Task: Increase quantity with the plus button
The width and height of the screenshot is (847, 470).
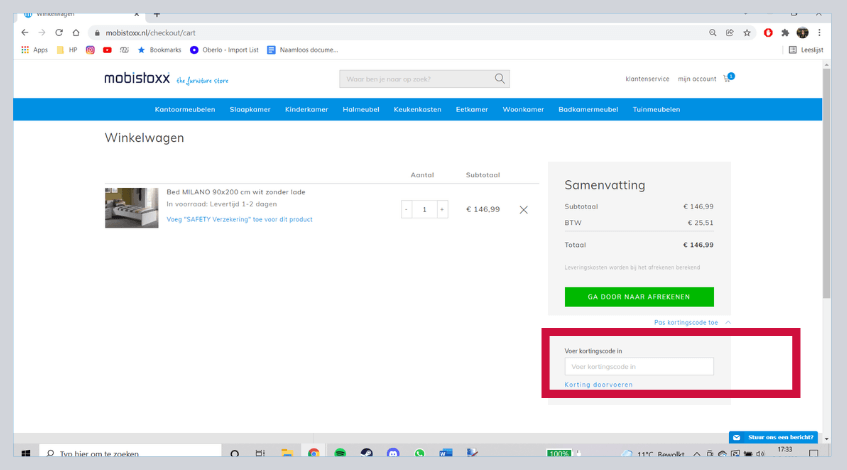Action: [442, 209]
